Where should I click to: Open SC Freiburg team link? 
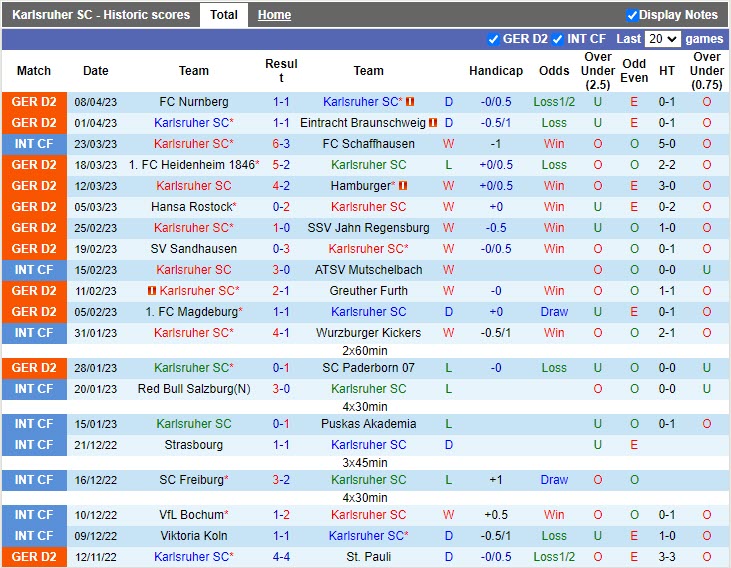click(191, 479)
